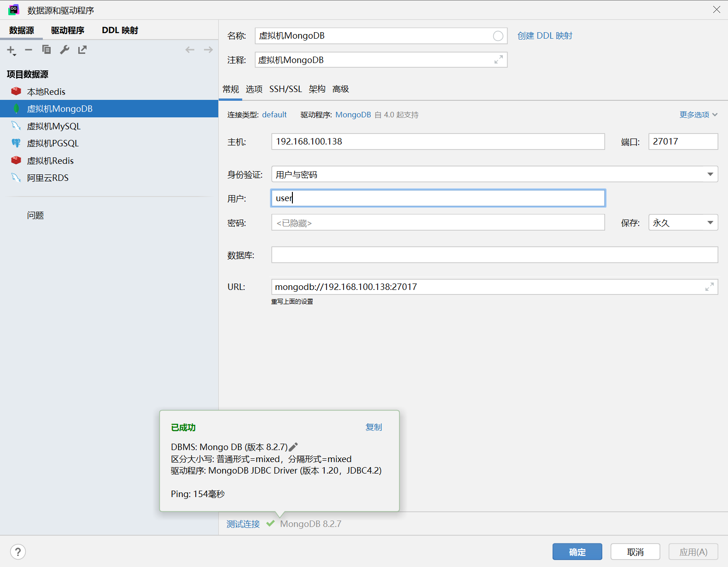Viewport: 728px width, 567px height.
Task: Click the 应用(A) apply button
Action: pyautogui.click(x=693, y=552)
